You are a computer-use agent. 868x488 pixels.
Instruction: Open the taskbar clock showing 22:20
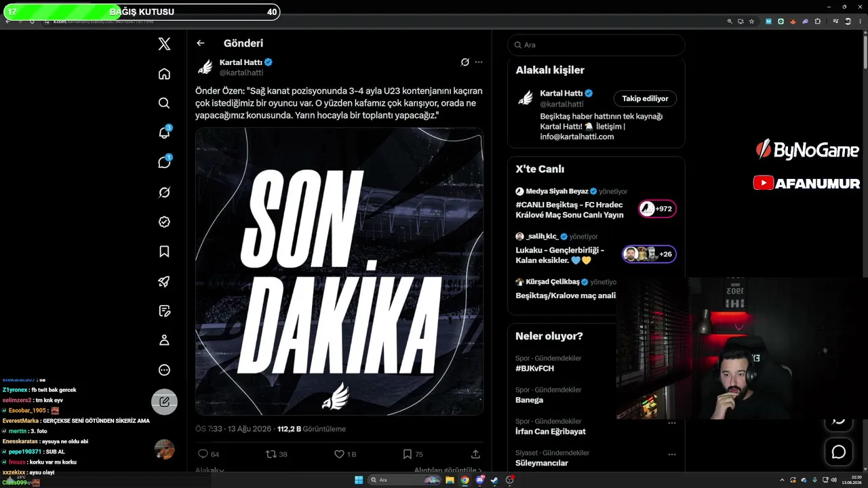tap(851, 480)
